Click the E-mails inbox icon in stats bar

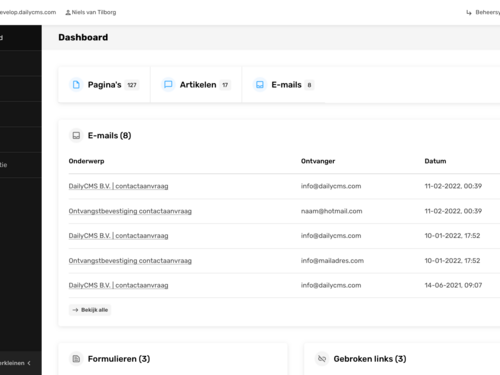(x=260, y=85)
